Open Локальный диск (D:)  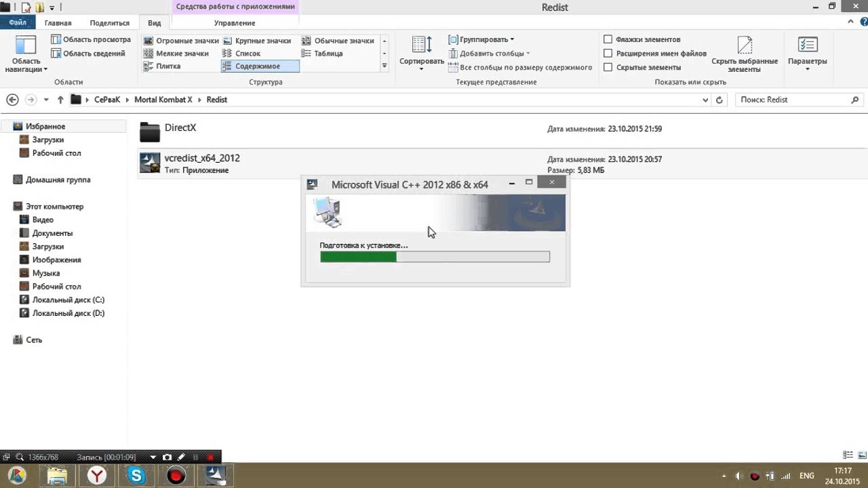[68, 313]
